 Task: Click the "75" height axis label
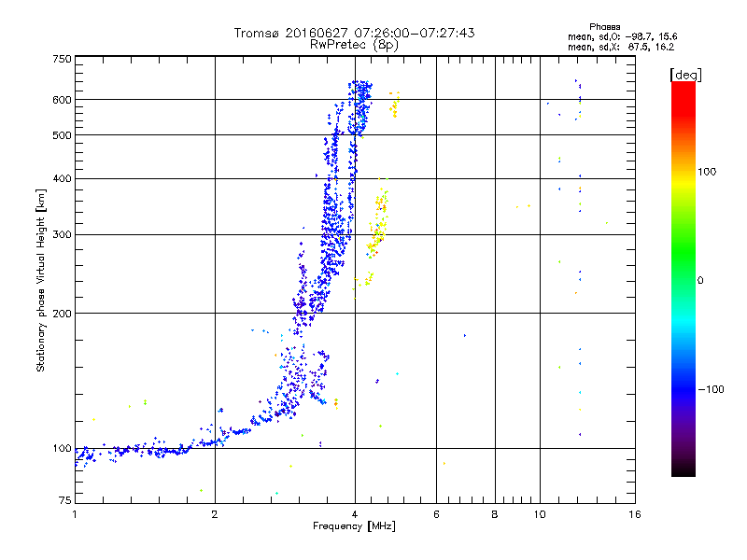click(65, 500)
